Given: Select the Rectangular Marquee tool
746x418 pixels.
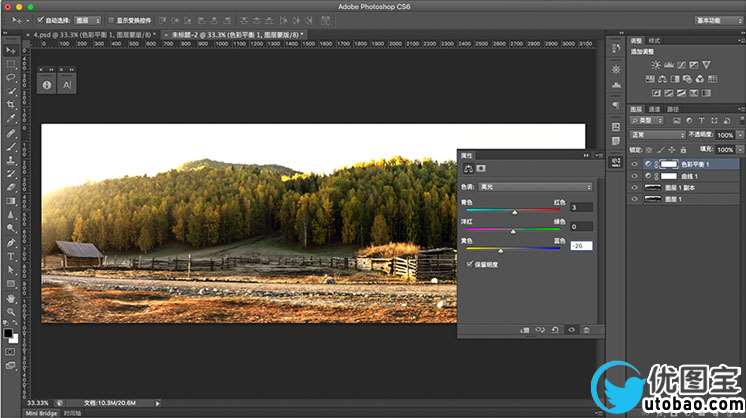Looking at the screenshot, I should 11,62.
